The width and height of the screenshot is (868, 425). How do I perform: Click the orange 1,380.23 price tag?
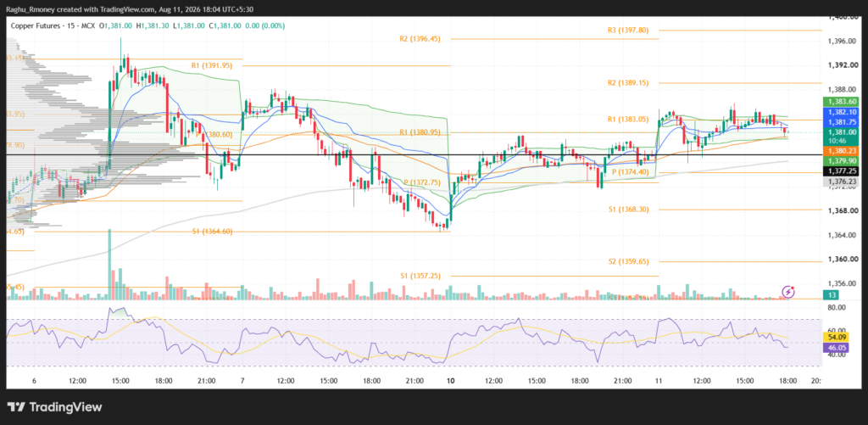pyautogui.click(x=842, y=151)
